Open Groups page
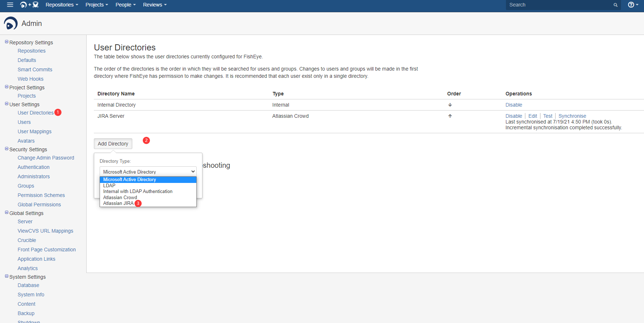 26,186
